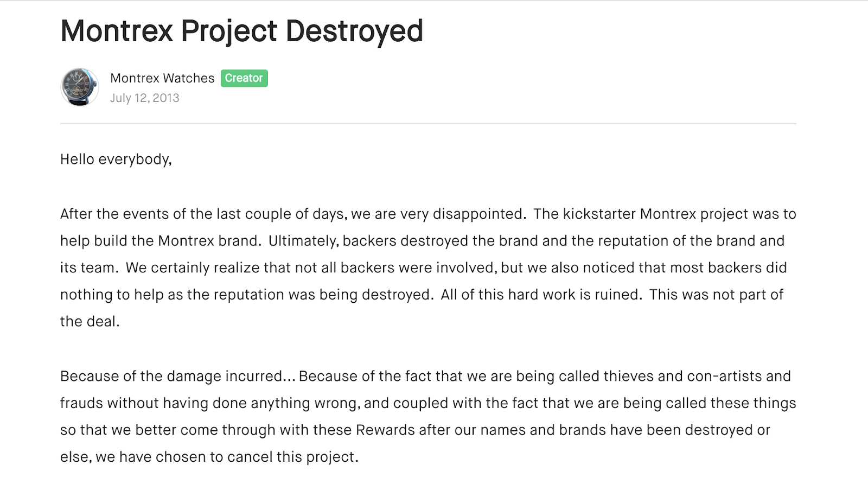Click the line starting 'Because of the damage incurred'

tap(425, 377)
